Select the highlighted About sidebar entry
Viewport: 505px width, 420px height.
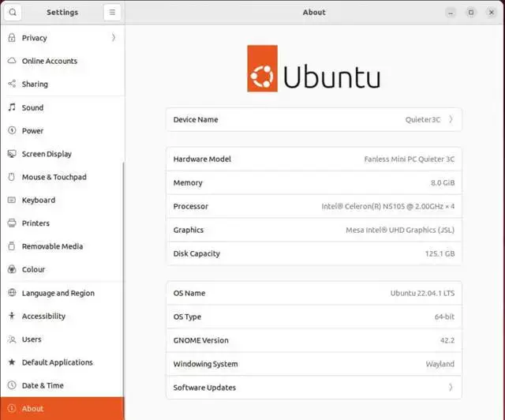coord(62,408)
